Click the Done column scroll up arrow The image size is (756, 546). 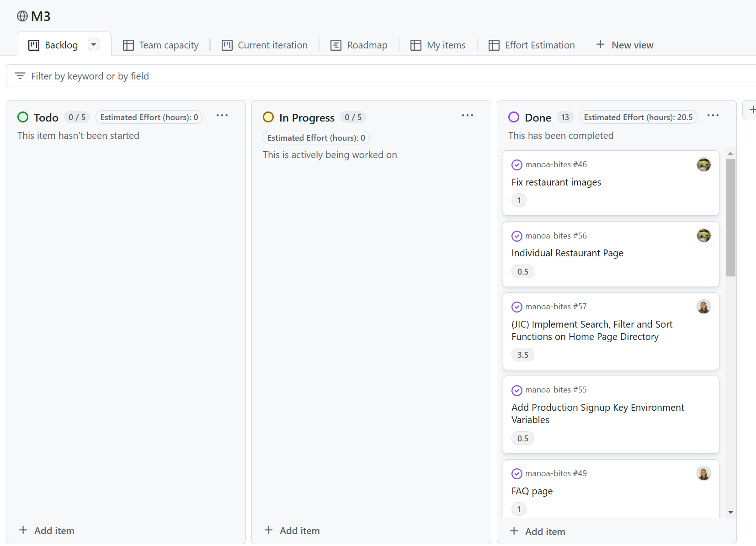(x=730, y=154)
